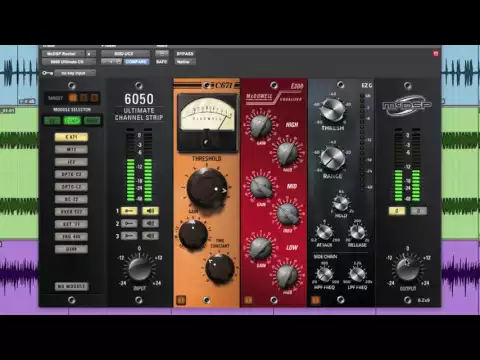Click the yellow left button under the output meters
480x360 pixels.
[397, 211]
